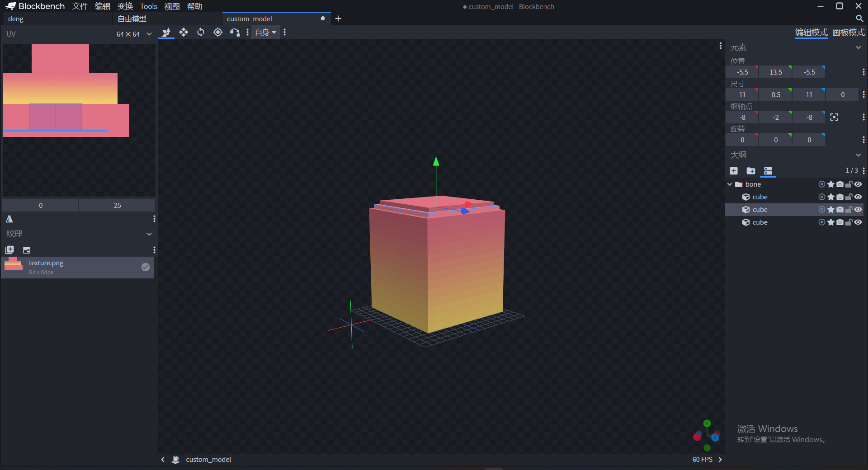Toggle outliner option display button

[768, 170]
